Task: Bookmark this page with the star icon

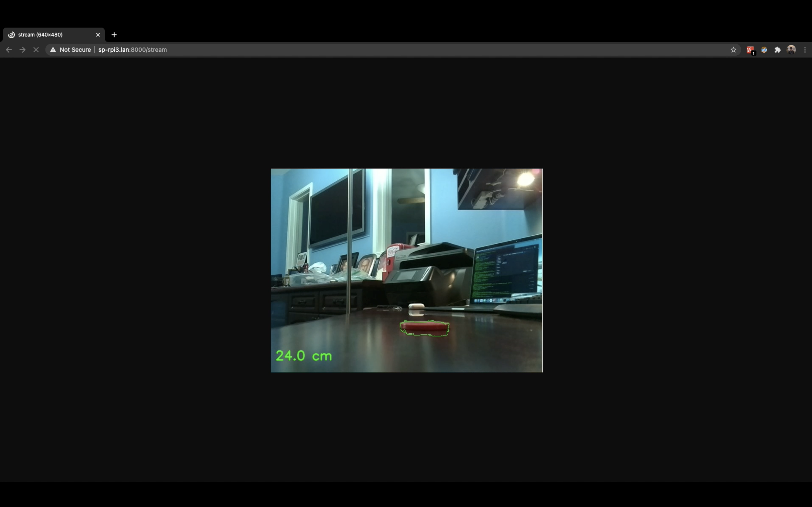Action: click(x=733, y=50)
